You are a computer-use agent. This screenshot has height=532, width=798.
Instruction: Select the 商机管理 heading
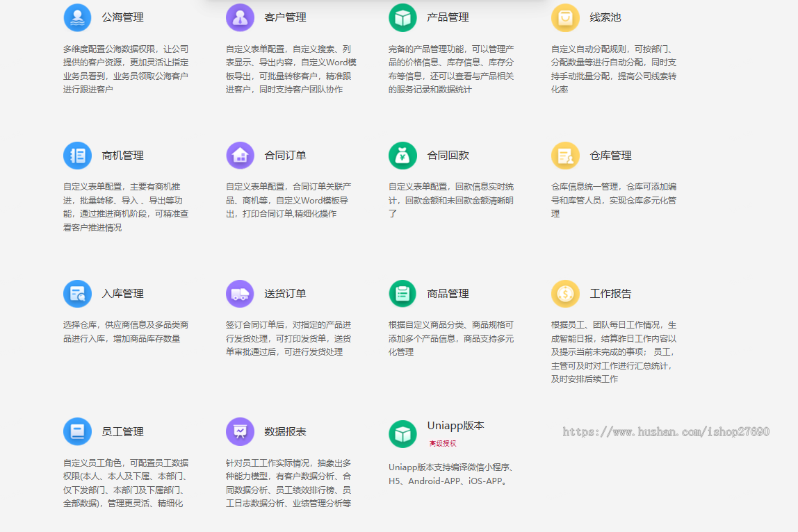click(x=122, y=155)
